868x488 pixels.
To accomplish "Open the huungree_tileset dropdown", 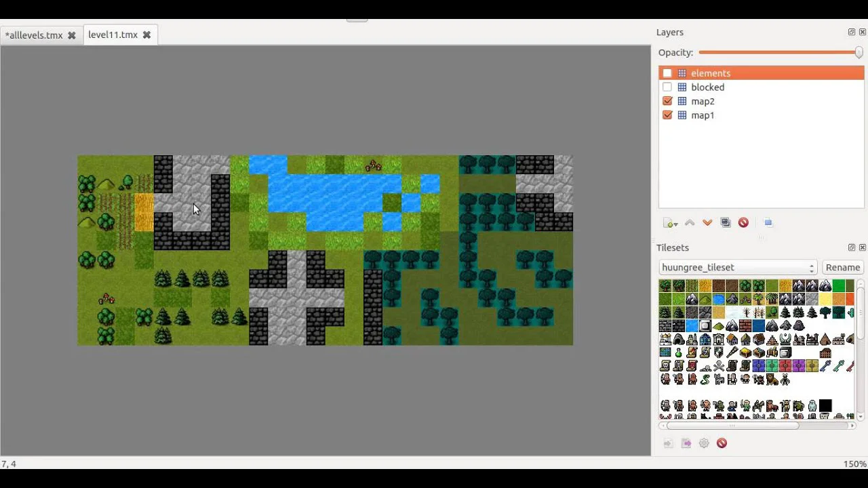I will [738, 268].
